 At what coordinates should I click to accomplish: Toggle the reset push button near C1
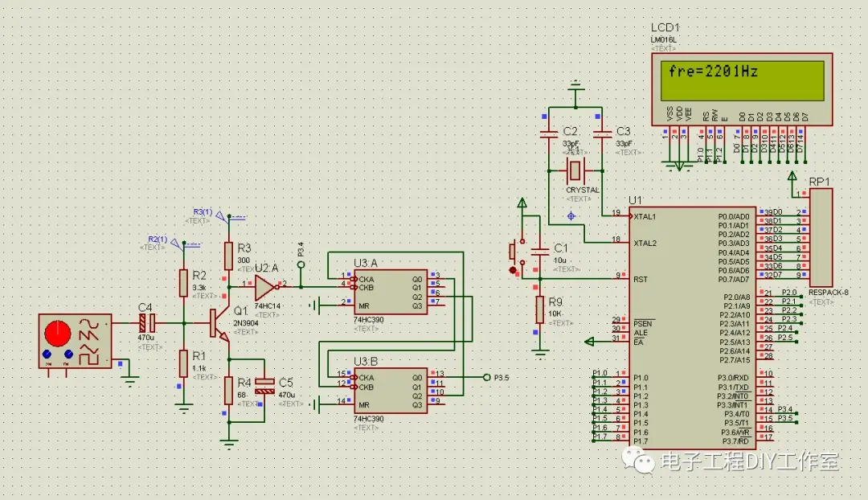pyautogui.click(x=513, y=252)
